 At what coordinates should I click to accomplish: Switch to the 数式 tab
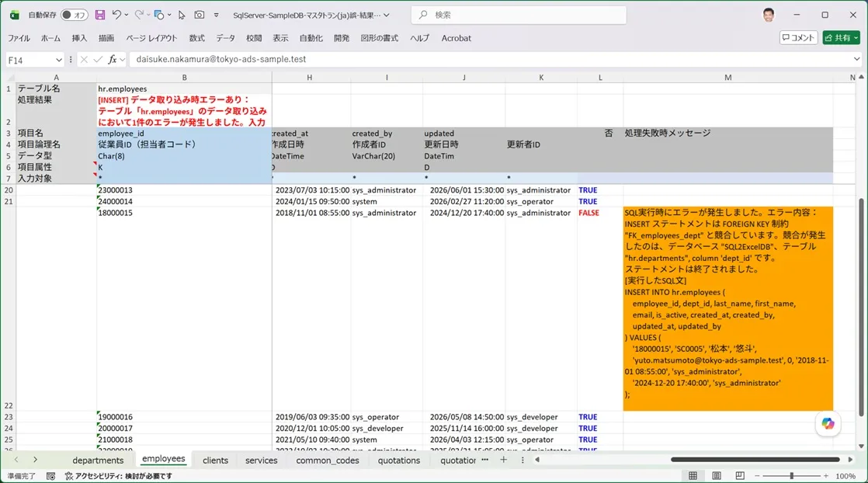pos(196,38)
